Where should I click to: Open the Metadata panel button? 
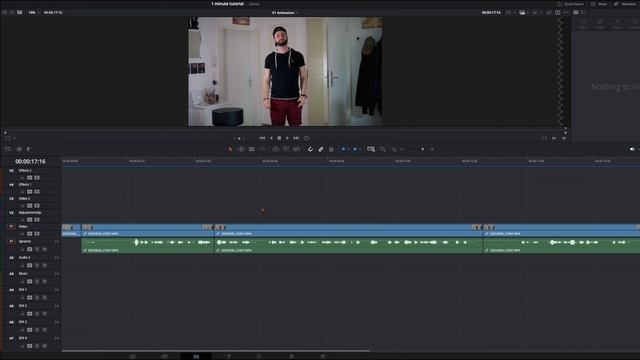coord(625,4)
